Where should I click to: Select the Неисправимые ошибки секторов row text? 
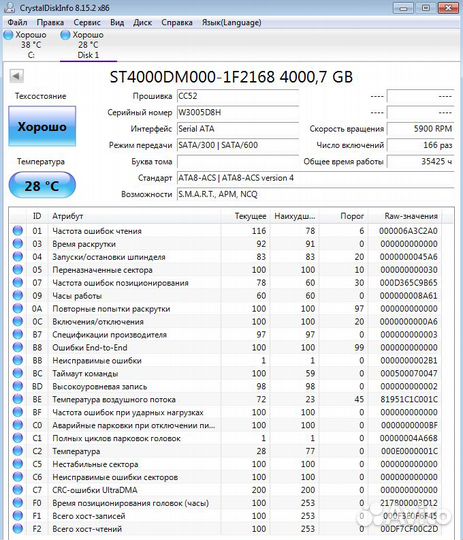click(115, 477)
